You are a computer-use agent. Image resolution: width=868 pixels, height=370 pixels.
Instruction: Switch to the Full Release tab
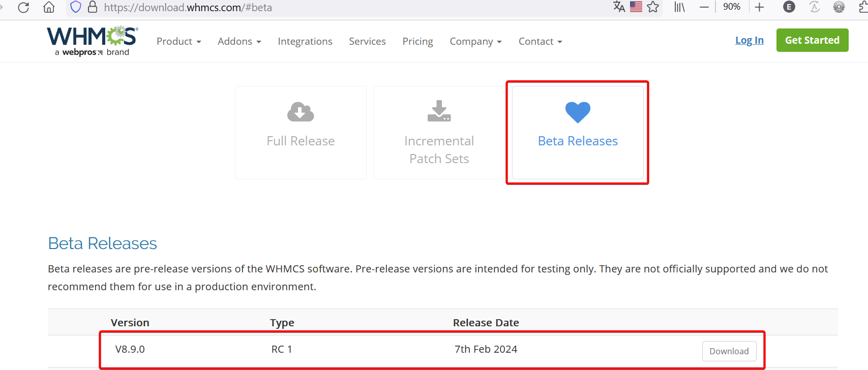click(x=301, y=133)
